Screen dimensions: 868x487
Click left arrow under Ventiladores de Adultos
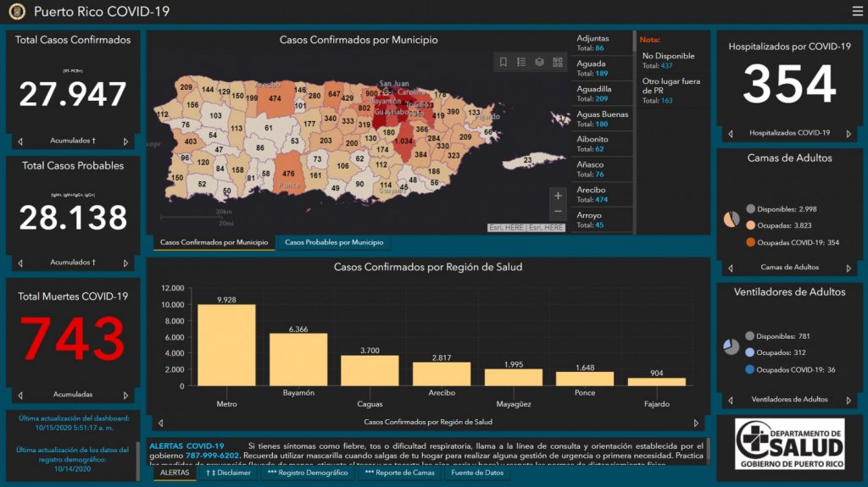730,400
